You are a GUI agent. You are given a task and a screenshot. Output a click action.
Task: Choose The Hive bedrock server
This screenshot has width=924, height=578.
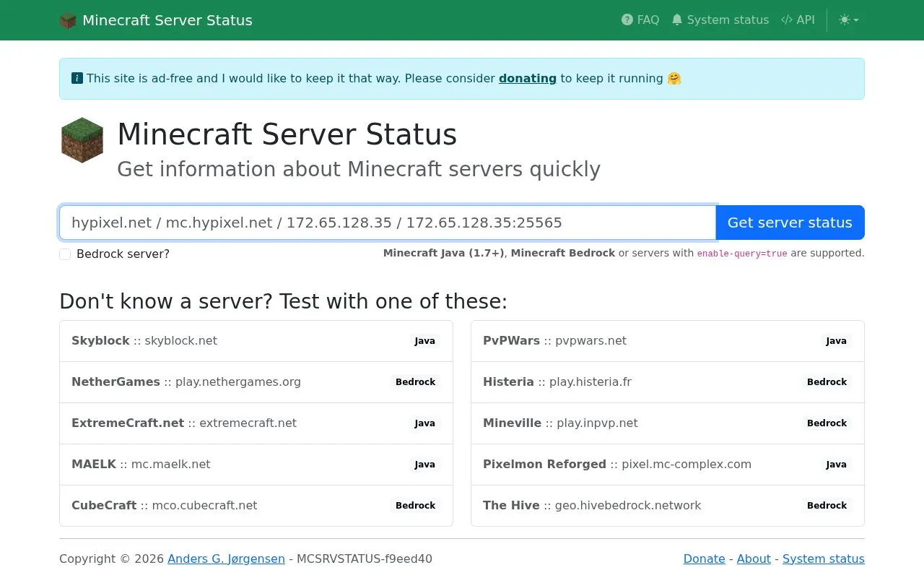tap(668, 506)
